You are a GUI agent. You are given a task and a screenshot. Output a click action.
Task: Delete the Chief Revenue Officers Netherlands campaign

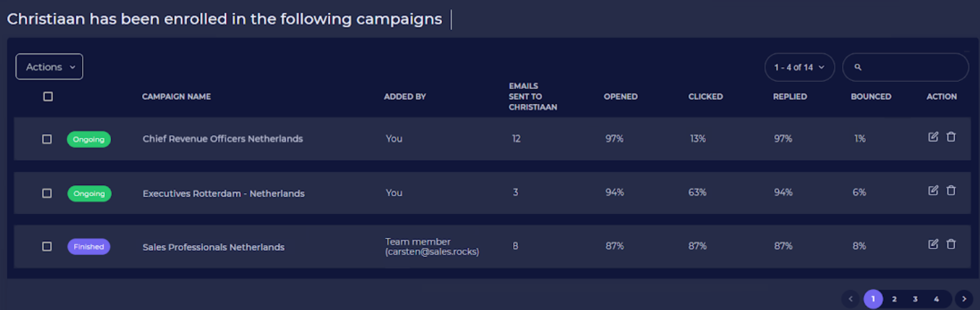point(951,137)
